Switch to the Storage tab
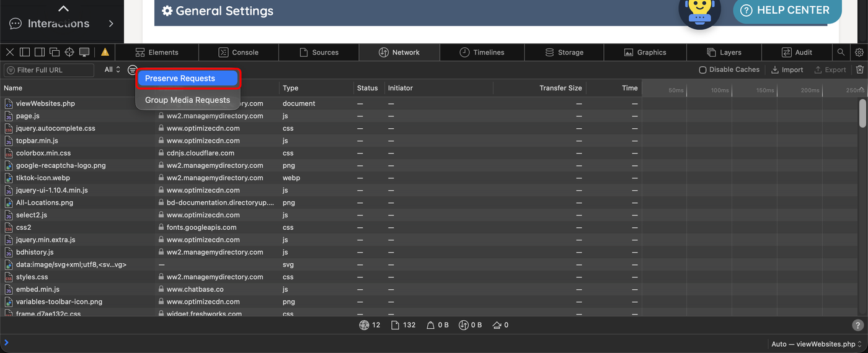The height and width of the screenshot is (353, 868). click(564, 52)
